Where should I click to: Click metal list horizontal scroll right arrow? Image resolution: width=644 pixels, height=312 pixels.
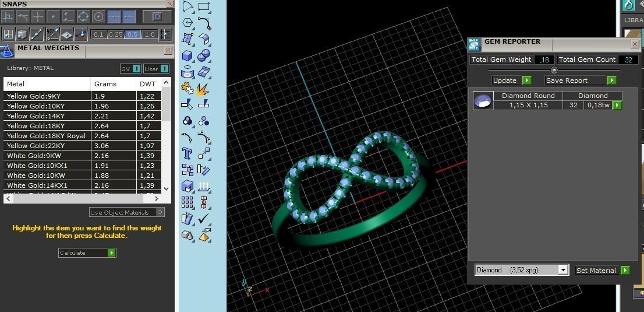[157, 198]
